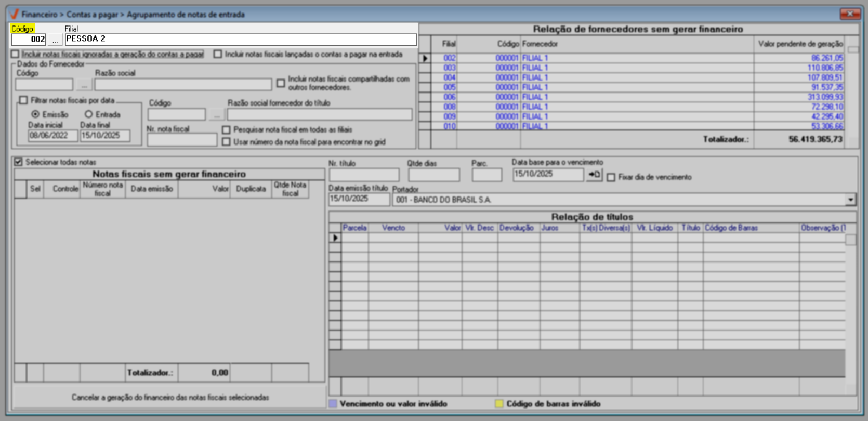
Task: Click the title supplier lookup ellipsis button
Action: pos(217,114)
